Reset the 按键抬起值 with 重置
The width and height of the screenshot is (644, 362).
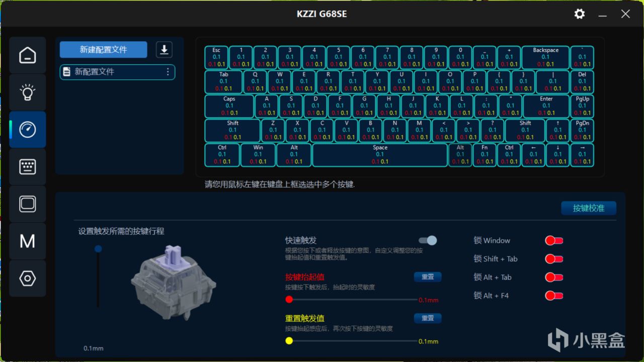428,277
